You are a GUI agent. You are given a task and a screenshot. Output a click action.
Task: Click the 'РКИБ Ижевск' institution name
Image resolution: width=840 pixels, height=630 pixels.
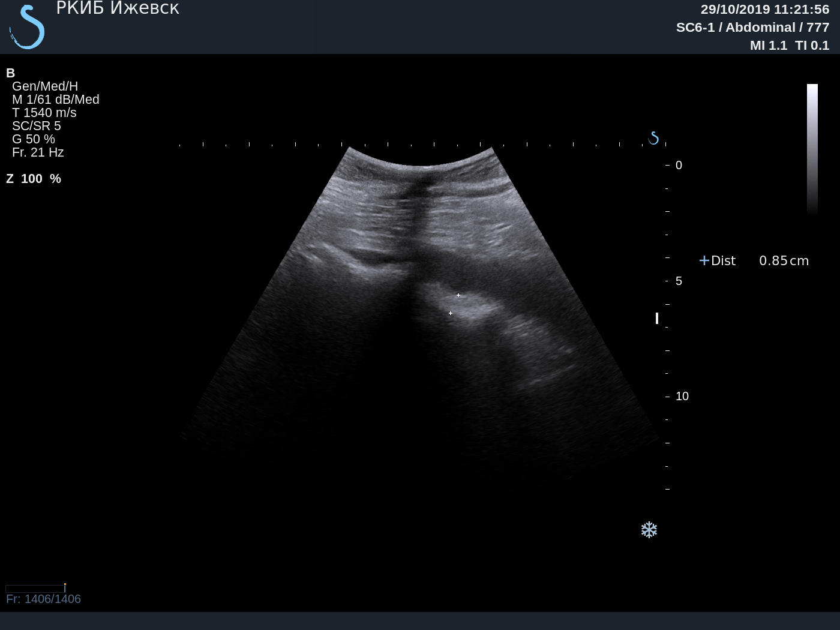[118, 8]
